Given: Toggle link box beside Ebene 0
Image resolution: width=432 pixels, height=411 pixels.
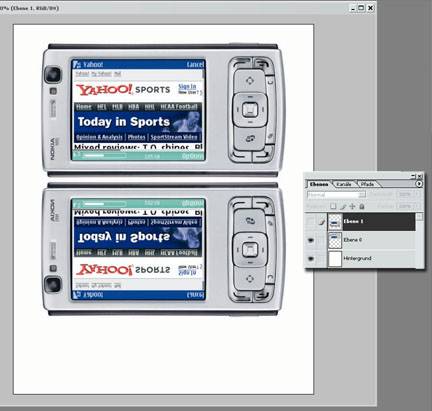Looking at the screenshot, I should point(321,240).
